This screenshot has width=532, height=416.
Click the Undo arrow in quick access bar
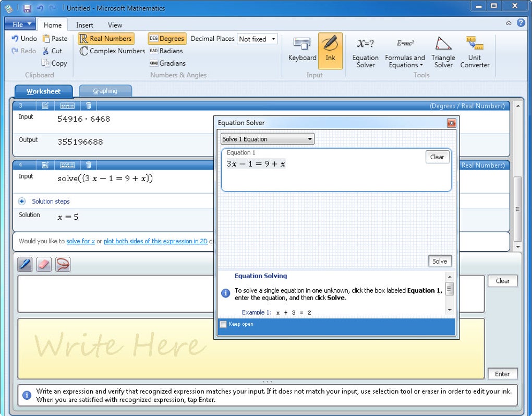click(x=40, y=8)
